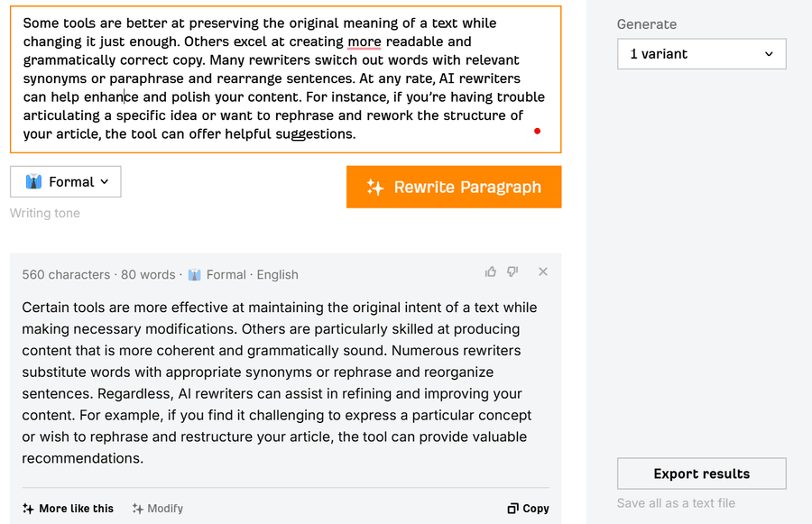Screen dimensions: 812x524
Task: Click the Formal · English label on the result
Action: (x=252, y=275)
